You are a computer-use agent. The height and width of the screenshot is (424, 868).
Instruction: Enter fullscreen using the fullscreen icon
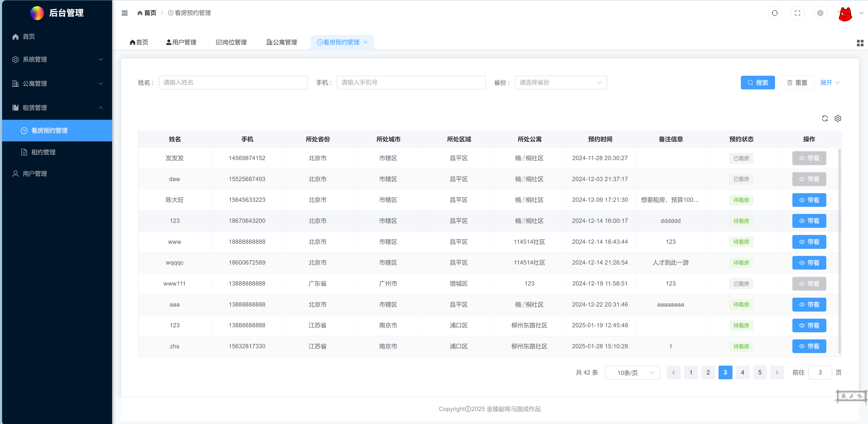click(798, 13)
